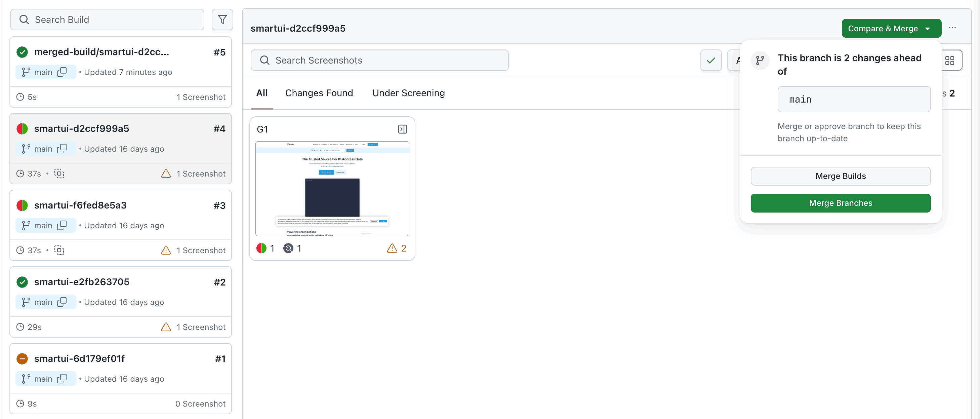Switch to grid view layout icon

949,60
